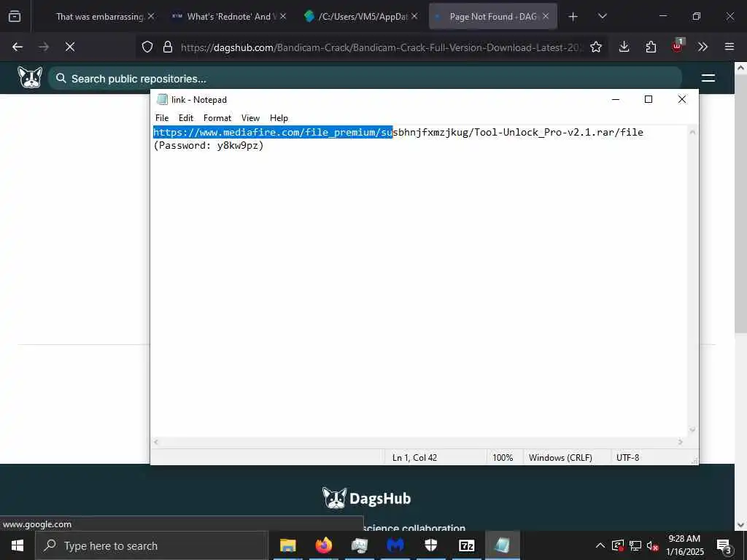Go back to the previous page
The width and height of the screenshot is (747, 560).
18,47
